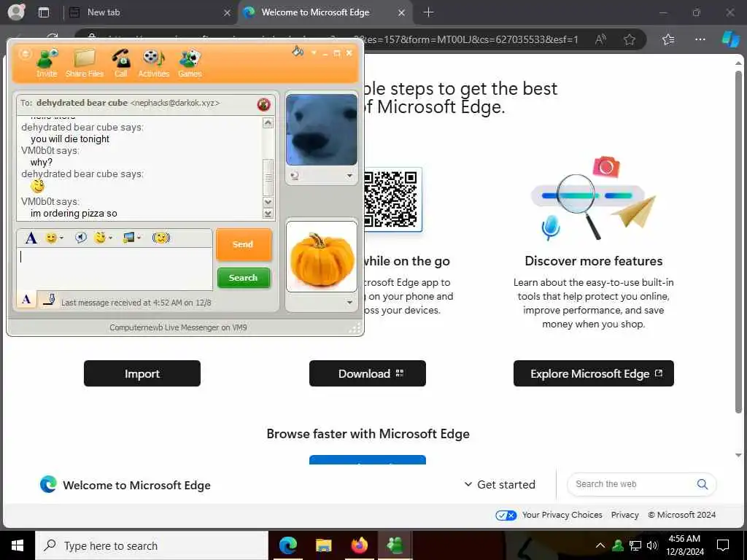Expand the emoticon dropdown arrow

pyautogui.click(x=61, y=238)
